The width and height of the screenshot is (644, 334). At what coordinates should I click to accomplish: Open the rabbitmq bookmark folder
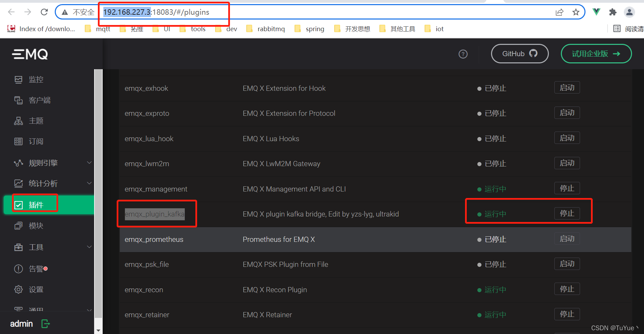coord(266,29)
